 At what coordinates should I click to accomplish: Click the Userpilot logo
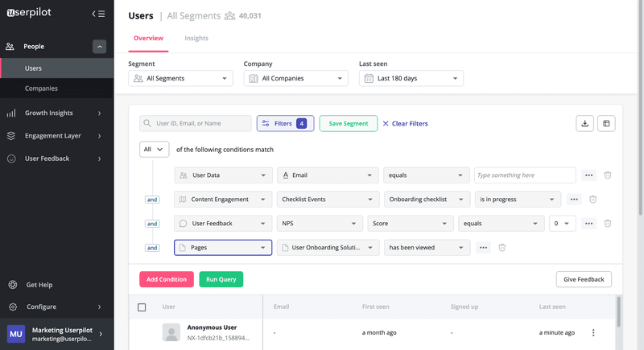coord(29,13)
